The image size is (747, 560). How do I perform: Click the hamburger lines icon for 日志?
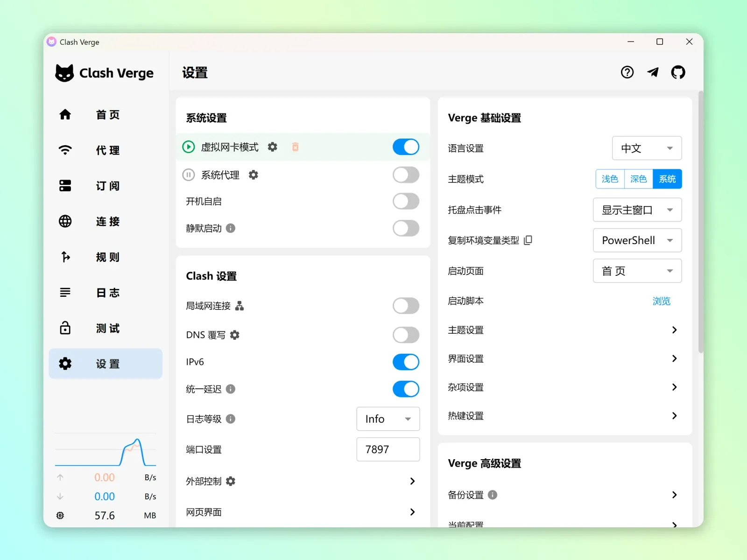[x=65, y=293]
